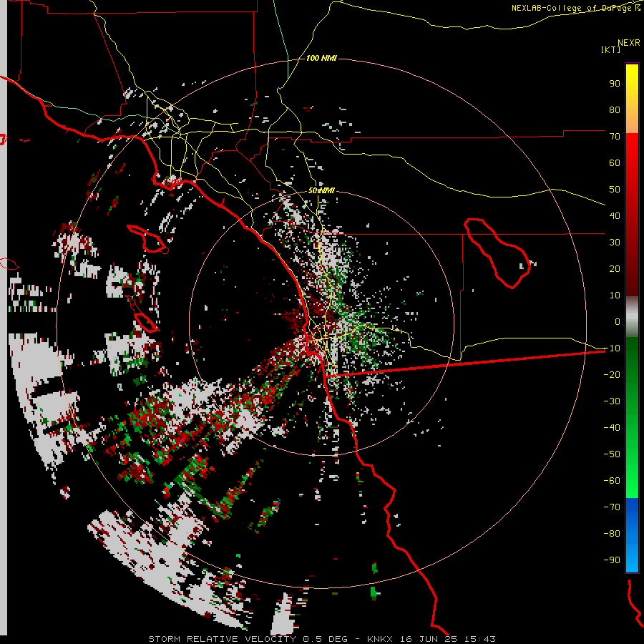Click the positive 10 scale value
The height and width of the screenshot is (644, 644).
pyautogui.click(x=615, y=296)
